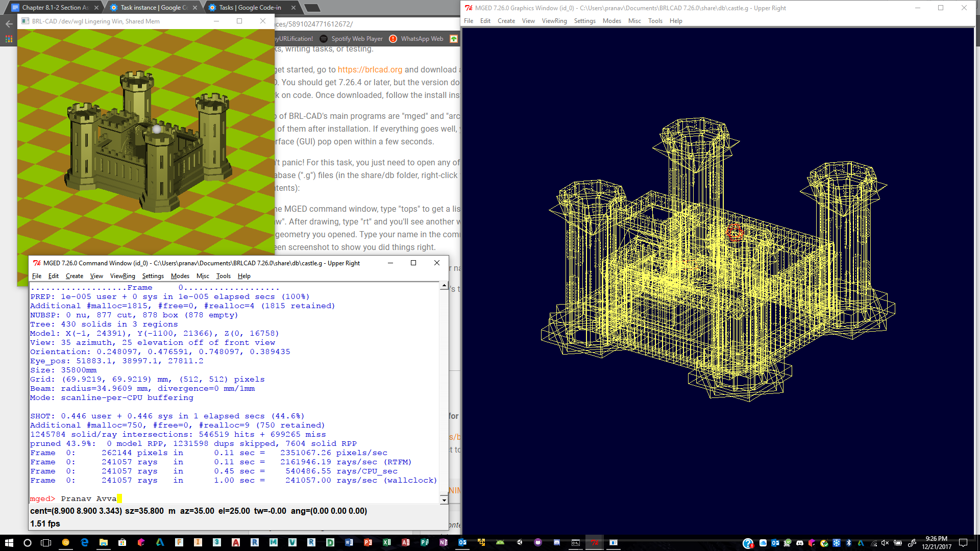
Task: Open File menu in MGED Graphics Window
Action: (x=469, y=21)
